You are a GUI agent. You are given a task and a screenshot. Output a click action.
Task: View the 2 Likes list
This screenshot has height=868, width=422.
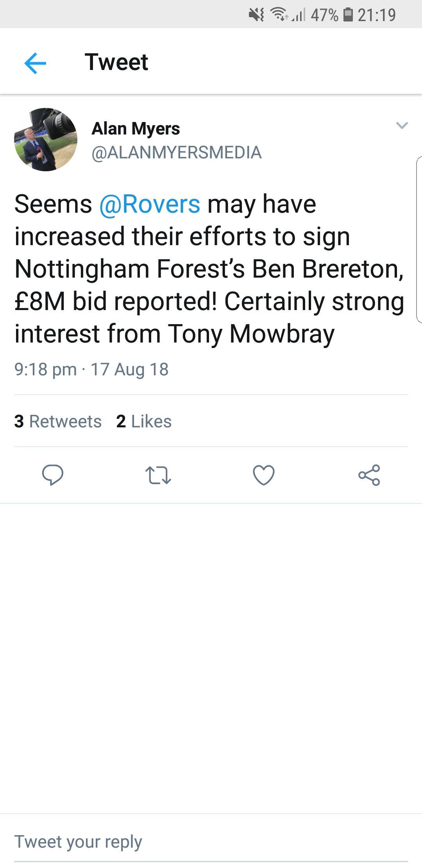tap(144, 421)
